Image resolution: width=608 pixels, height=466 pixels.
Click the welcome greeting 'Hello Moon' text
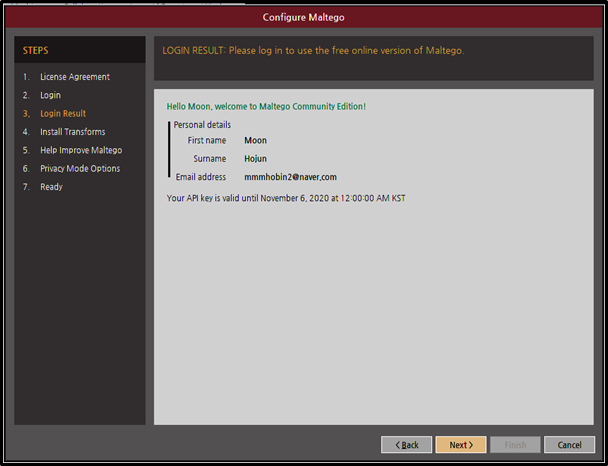(x=266, y=106)
